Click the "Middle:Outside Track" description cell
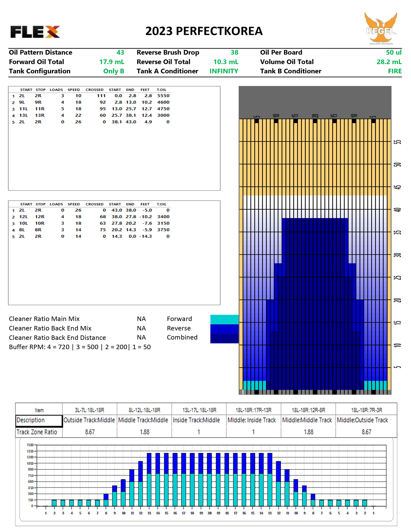 coord(366,420)
